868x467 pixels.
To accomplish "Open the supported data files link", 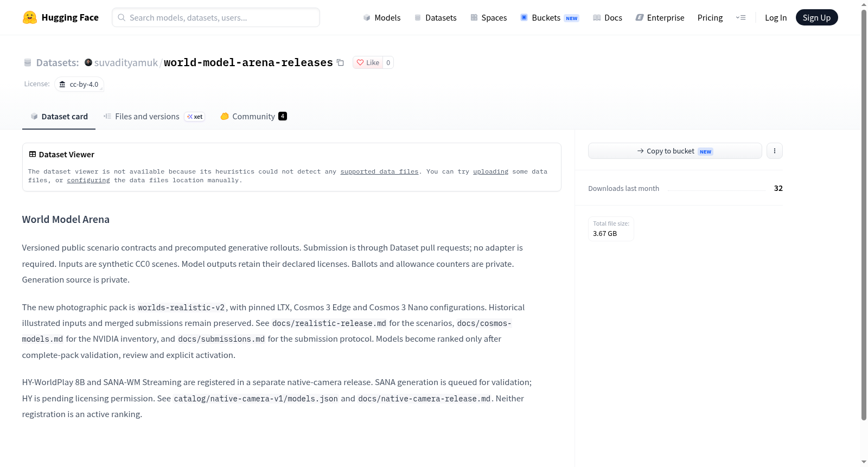I will (379, 171).
